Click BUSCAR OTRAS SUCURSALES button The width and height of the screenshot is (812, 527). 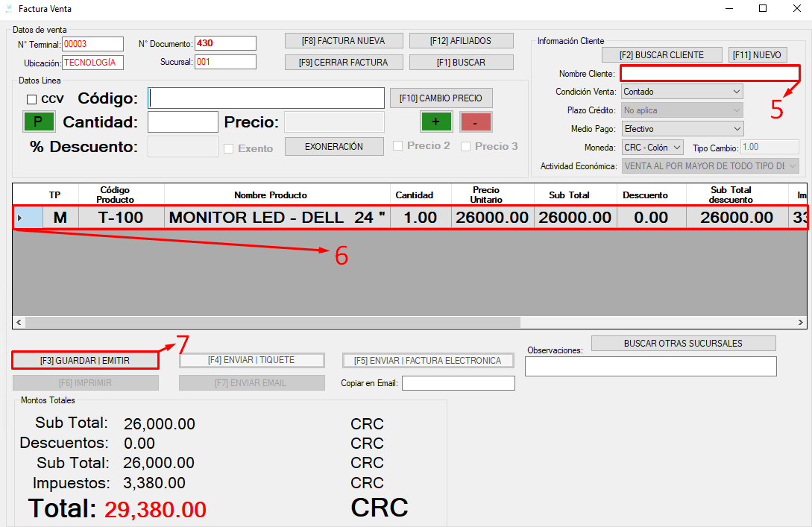[683, 343]
